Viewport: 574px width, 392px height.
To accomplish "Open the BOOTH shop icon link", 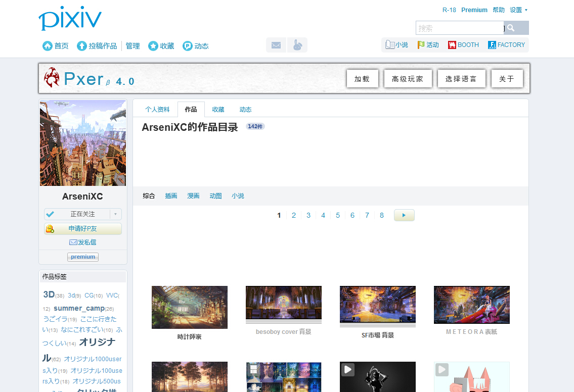I will (x=452, y=45).
